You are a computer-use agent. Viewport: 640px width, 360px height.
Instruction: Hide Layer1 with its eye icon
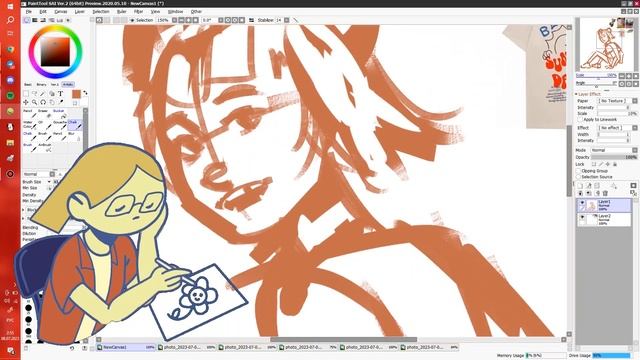(x=582, y=202)
